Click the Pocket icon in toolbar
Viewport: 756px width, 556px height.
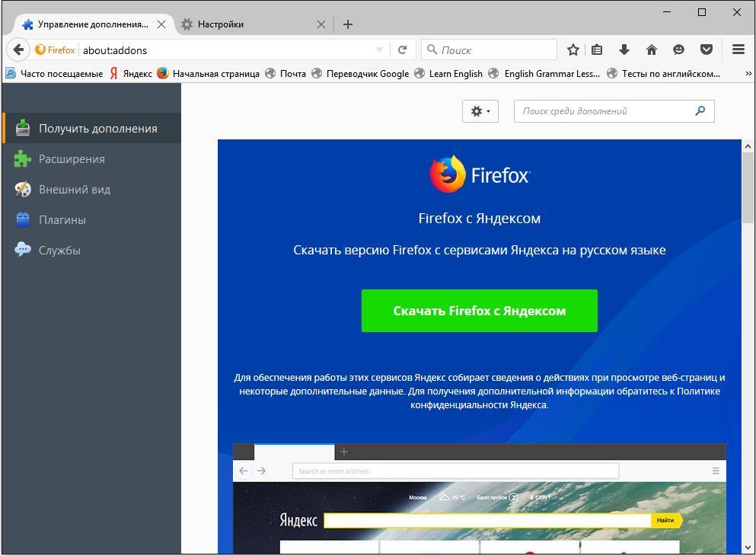coord(707,50)
